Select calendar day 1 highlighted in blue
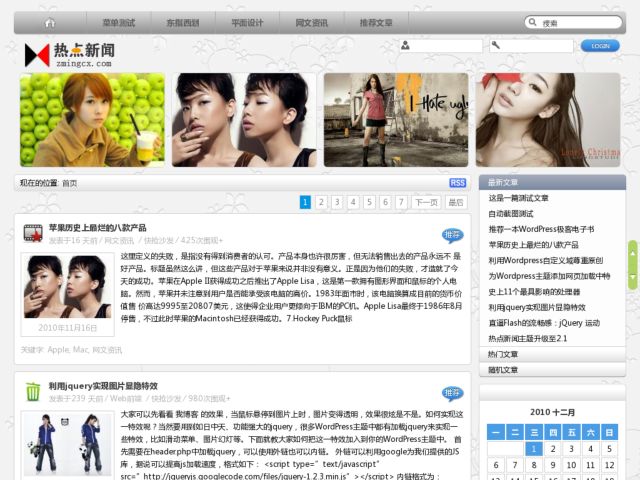This screenshot has height=480, width=640. pos(533,449)
